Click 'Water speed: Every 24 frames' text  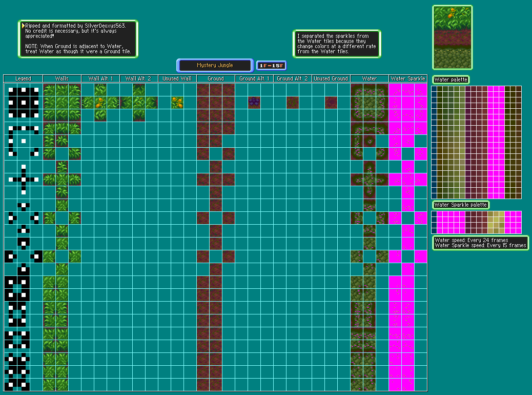(x=472, y=240)
